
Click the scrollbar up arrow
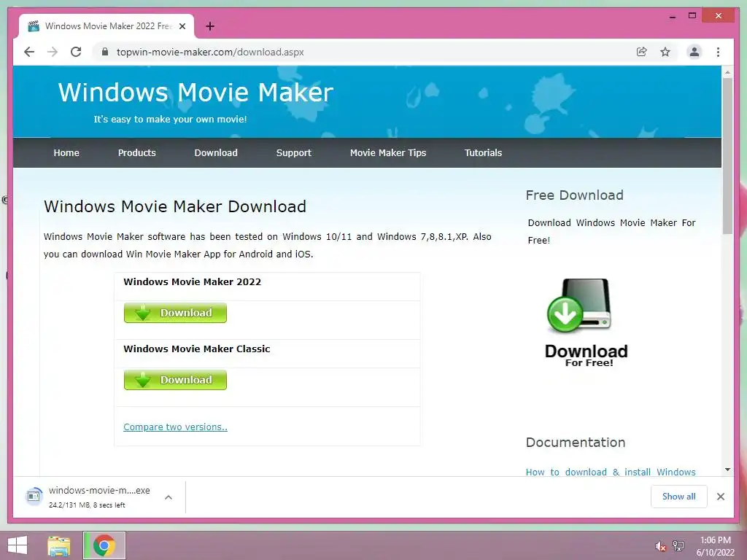727,72
